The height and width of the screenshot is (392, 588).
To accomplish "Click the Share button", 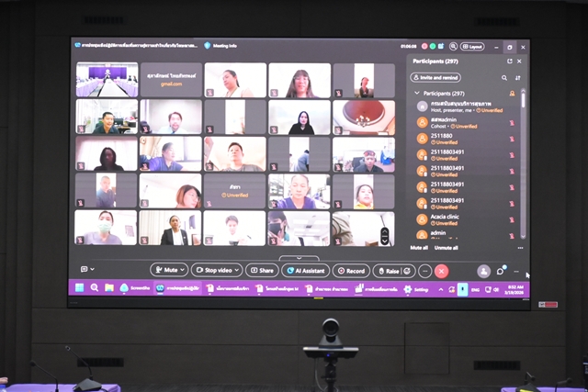I will click(262, 271).
